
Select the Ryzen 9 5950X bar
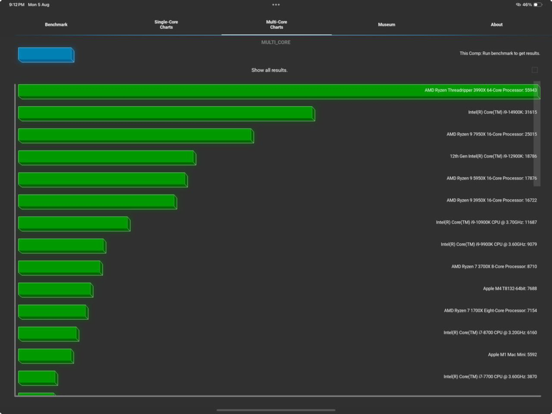coord(103,180)
